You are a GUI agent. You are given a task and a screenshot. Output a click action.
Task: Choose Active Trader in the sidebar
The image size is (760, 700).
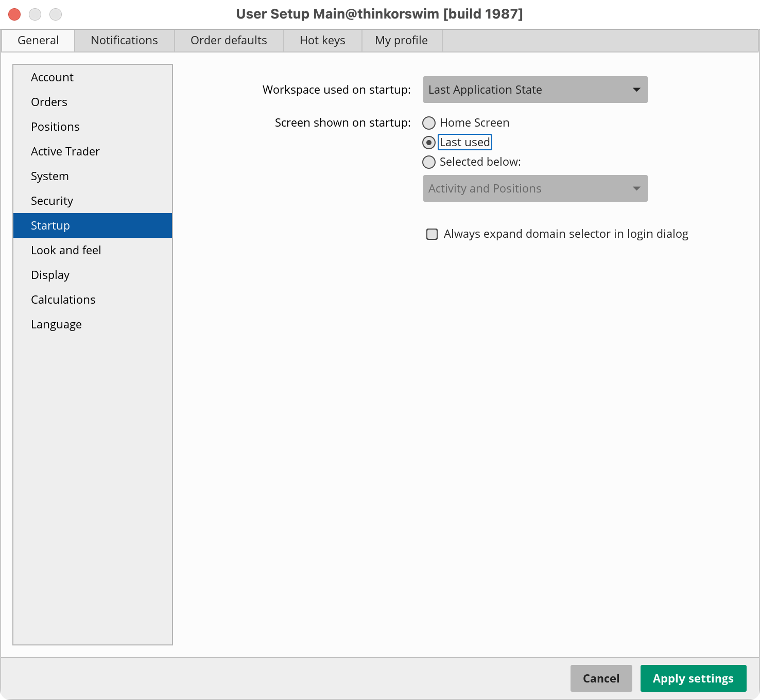pos(65,151)
